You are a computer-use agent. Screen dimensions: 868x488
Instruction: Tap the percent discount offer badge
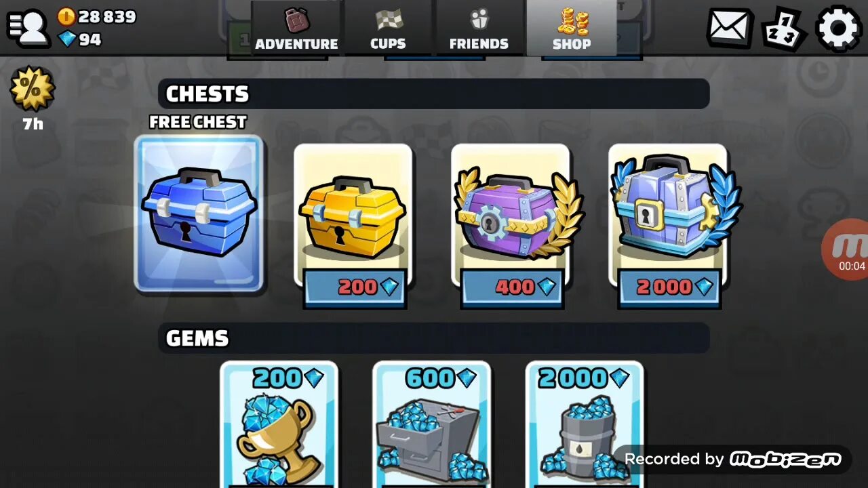coord(32,89)
